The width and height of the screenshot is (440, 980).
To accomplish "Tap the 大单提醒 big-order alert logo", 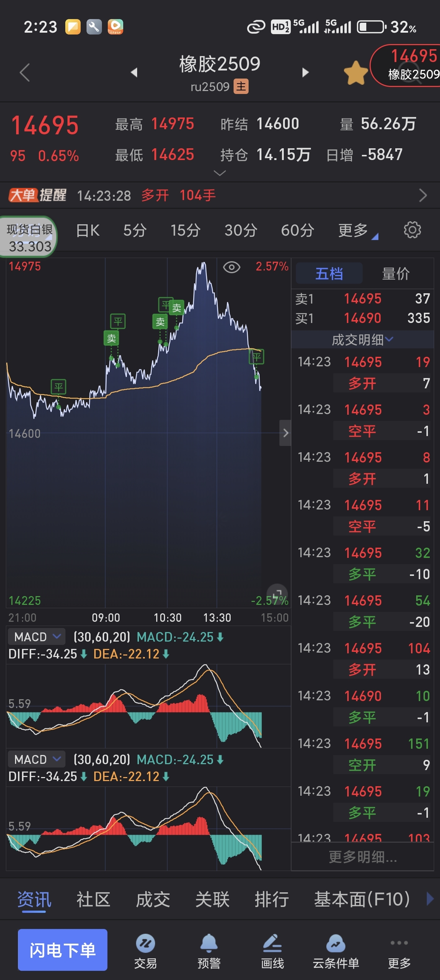I will [x=38, y=195].
